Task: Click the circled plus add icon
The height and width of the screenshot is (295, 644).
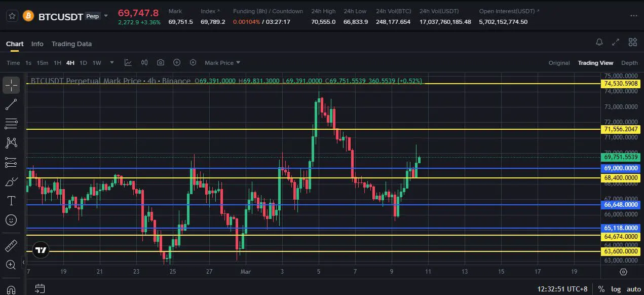Action: [177, 63]
